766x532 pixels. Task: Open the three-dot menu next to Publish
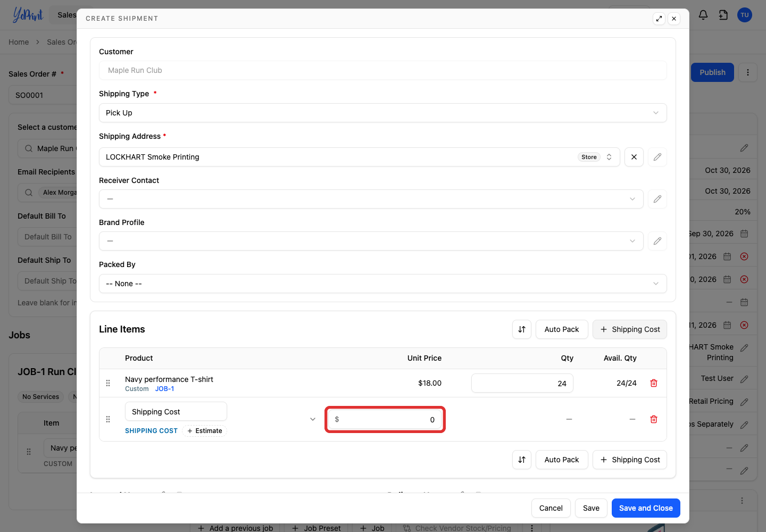click(x=748, y=72)
